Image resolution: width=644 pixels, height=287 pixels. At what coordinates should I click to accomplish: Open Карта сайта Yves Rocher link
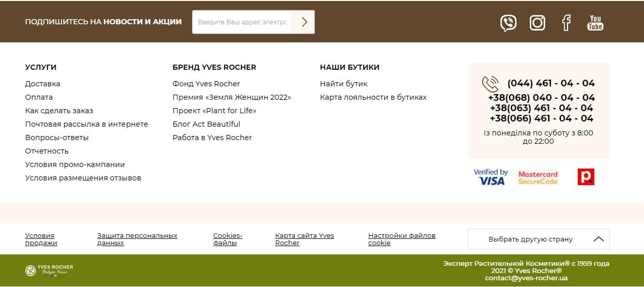coord(305,239)
